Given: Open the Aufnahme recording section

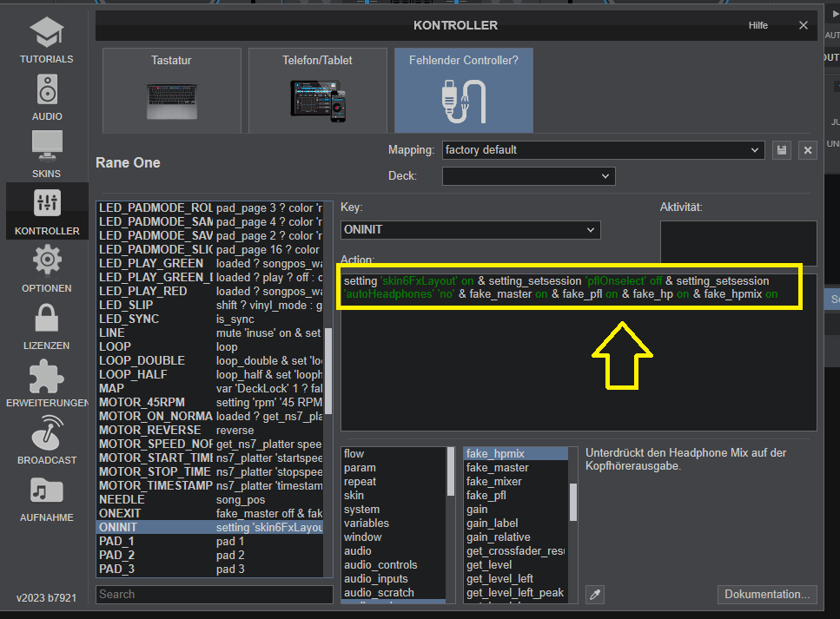Looking at the screenshot, I should click(47, 498).
